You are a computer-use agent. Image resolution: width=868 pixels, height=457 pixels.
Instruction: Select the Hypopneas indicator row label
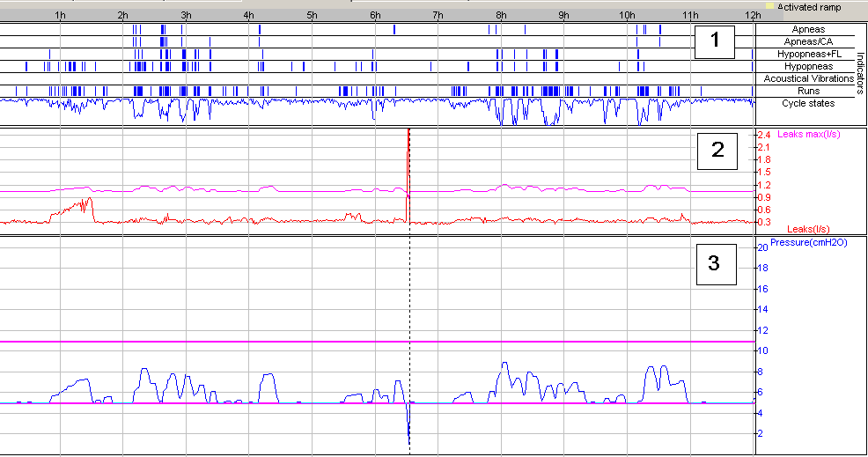[807, 66]
